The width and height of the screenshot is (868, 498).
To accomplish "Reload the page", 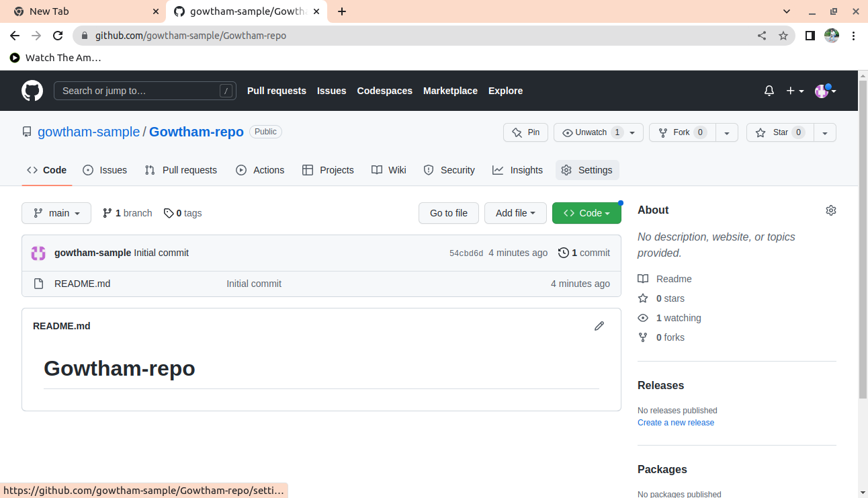I will pyautogui.click(x=58, y=36).
